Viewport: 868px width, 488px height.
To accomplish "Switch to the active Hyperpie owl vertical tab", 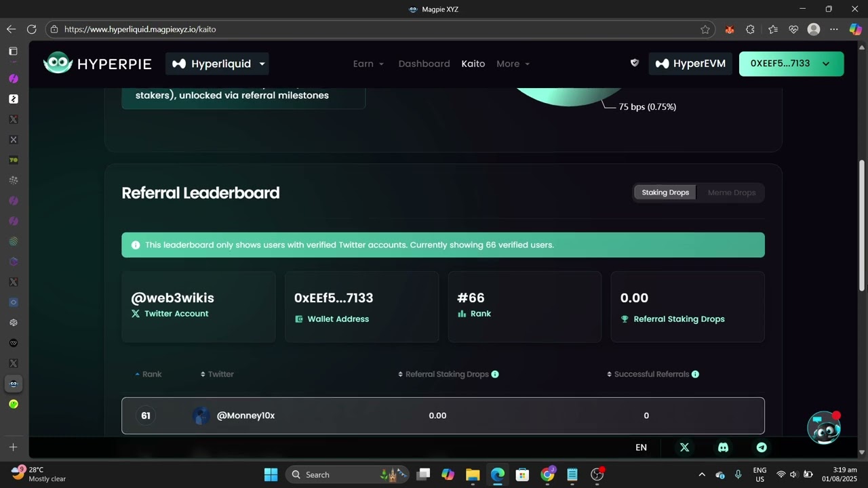I will tap(13, 384).
